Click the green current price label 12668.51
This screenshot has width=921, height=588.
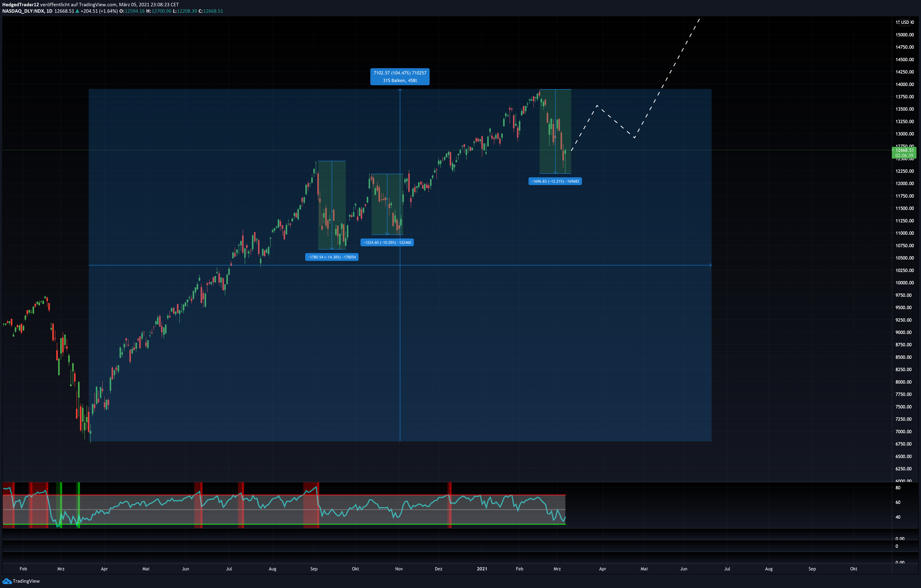(904, 153)
